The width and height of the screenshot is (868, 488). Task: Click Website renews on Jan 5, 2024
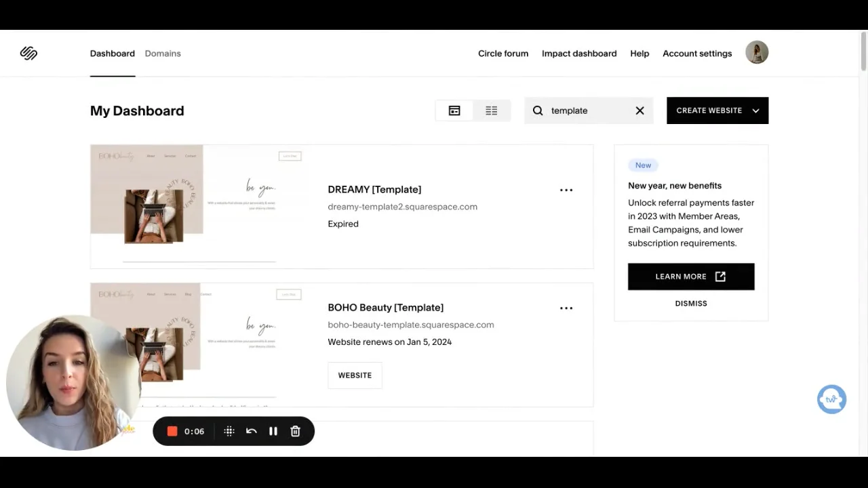(390, 342)
